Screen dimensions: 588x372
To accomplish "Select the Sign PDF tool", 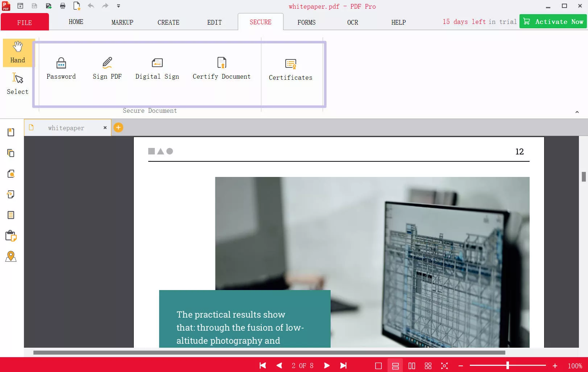I will point(107,68).
